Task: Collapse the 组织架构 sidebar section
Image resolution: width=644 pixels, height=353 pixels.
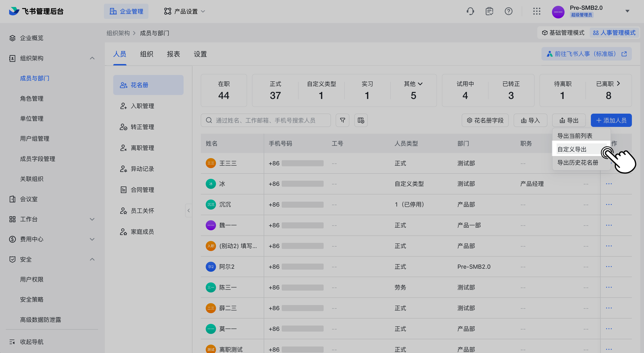Action: pyautogui.click(x=92, y=58)
